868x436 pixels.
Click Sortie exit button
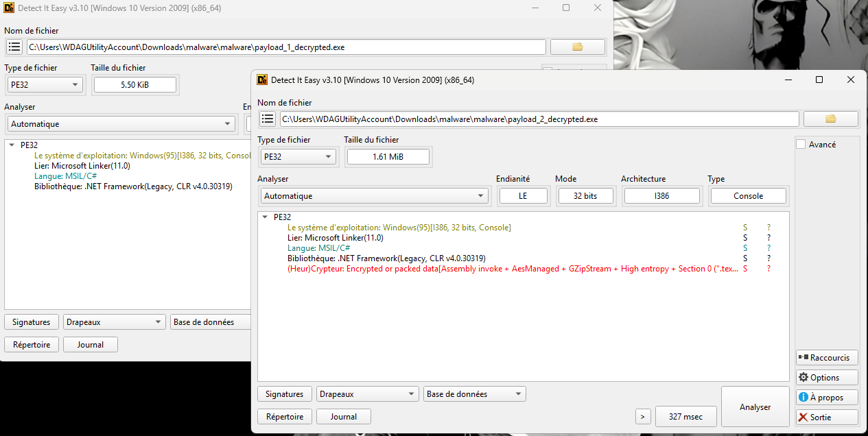pos(827,417)
